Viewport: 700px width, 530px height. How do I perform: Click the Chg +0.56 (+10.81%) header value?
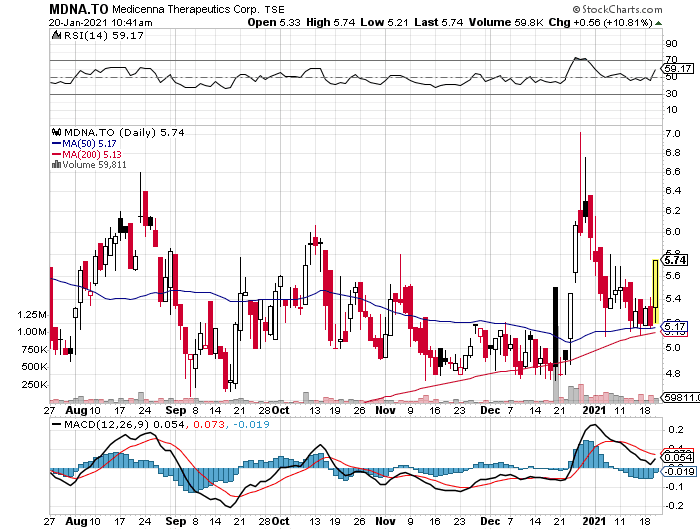point(600,22)
